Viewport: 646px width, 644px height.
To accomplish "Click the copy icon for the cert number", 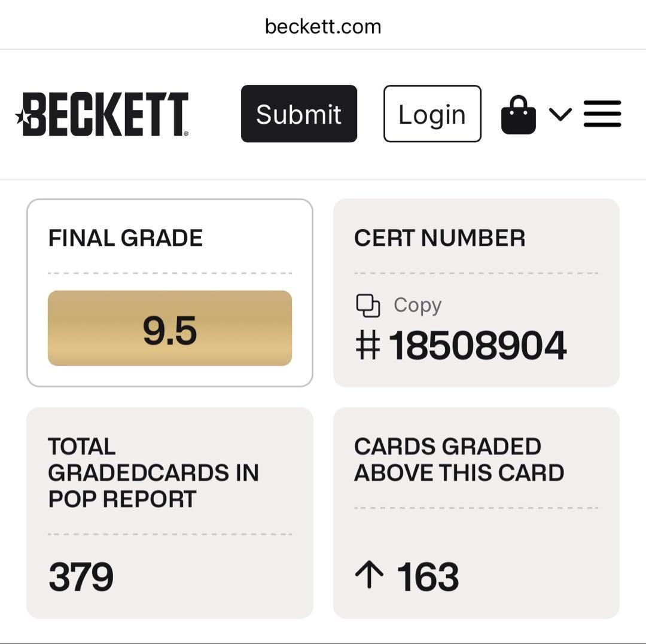I will [368, 306].
